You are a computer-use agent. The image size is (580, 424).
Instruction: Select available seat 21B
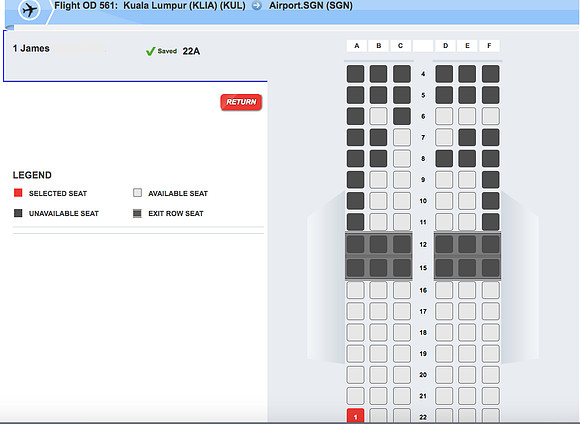point(378,396)
